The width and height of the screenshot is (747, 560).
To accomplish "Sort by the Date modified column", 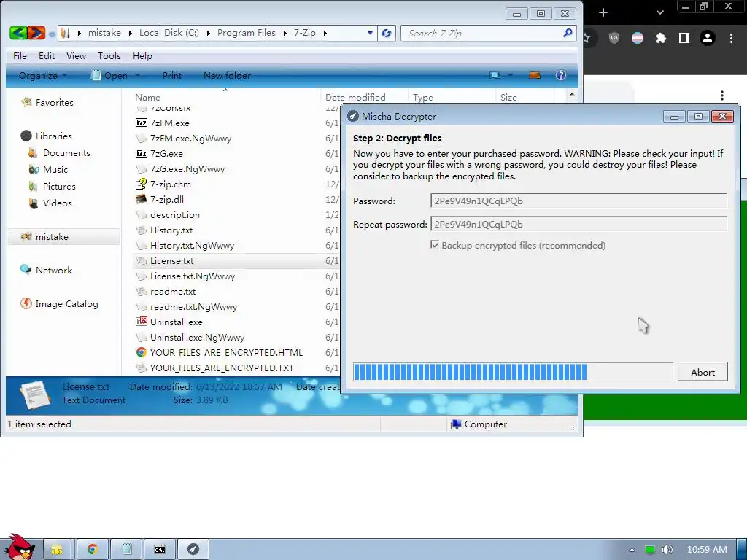I will click(355, 98).
